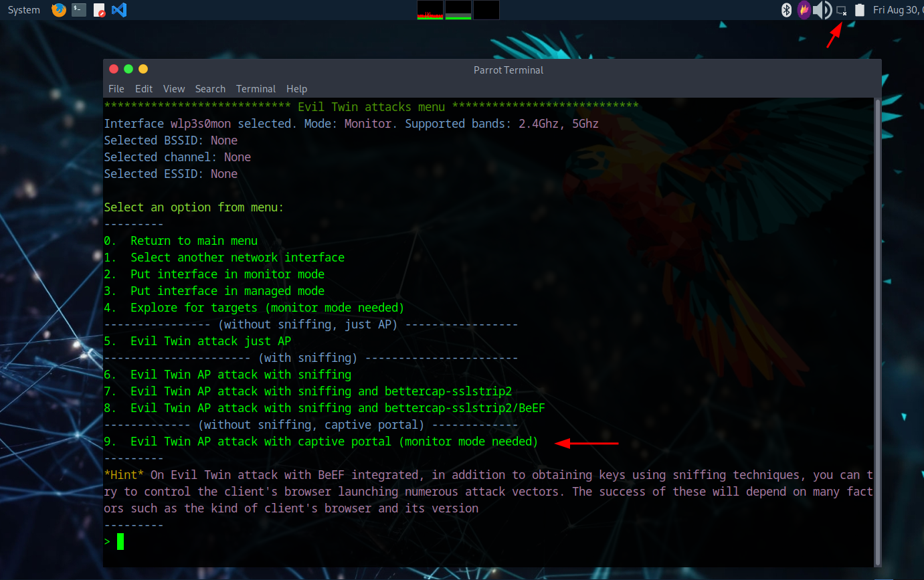Screen dimensions: 924x580
Task: Open the volume speaker tray icon
Action: [x=822, y=10]
